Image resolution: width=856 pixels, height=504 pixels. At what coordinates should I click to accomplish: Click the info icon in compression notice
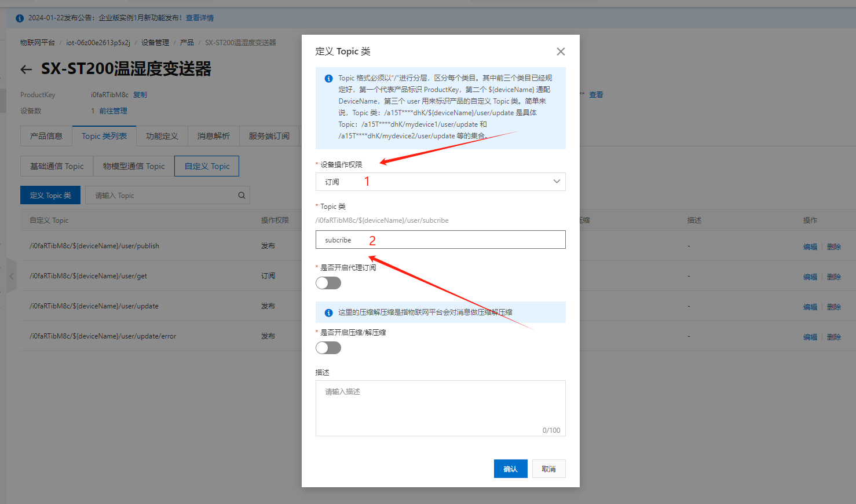point(328,312)
